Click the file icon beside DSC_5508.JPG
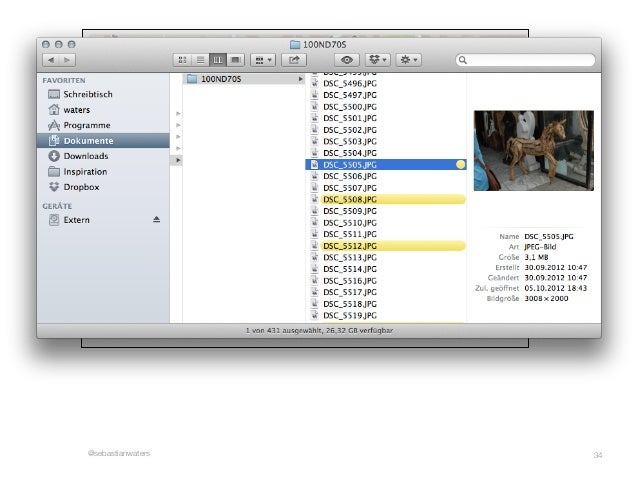 click(x=314, y=199)
